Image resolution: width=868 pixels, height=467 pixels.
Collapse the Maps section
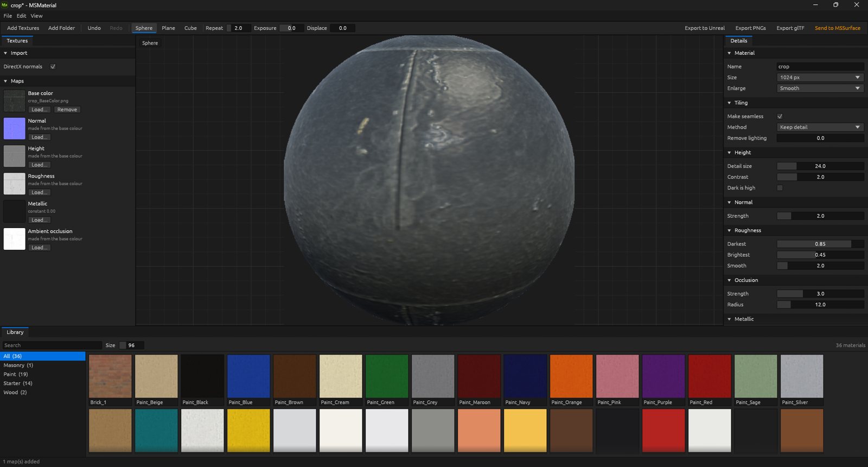(5, 81)
